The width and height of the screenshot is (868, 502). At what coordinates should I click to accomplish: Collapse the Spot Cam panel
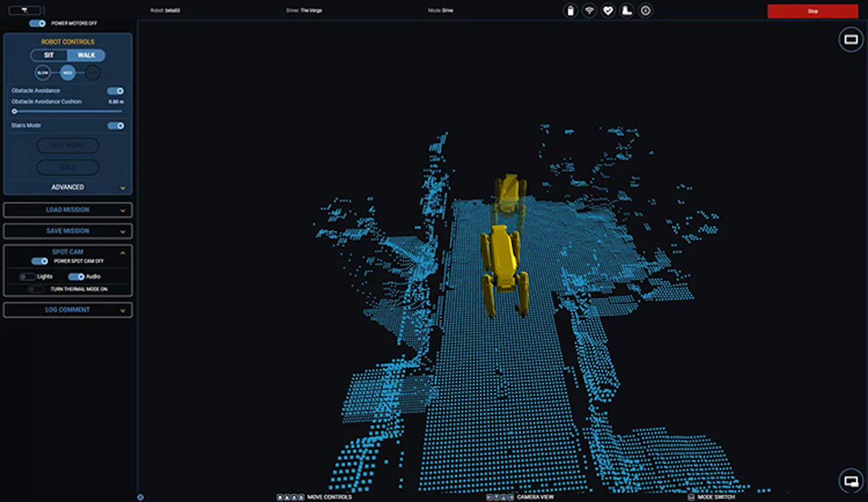click(123, 253)
